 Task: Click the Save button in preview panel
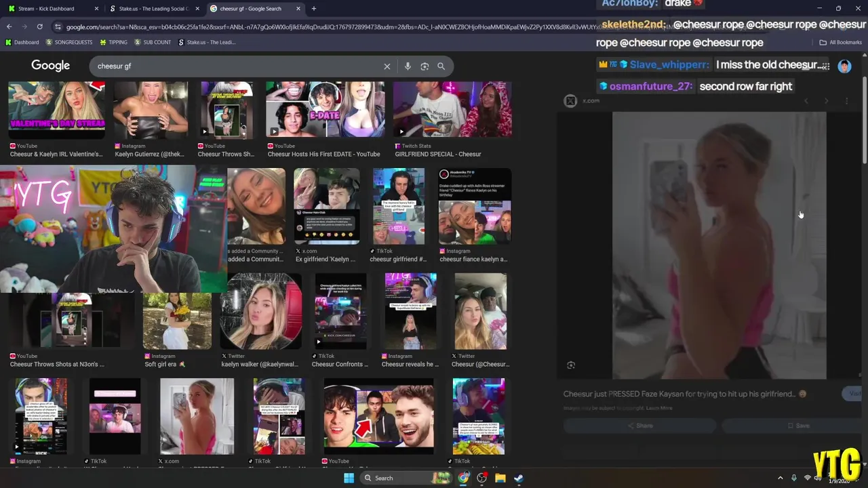791,426
